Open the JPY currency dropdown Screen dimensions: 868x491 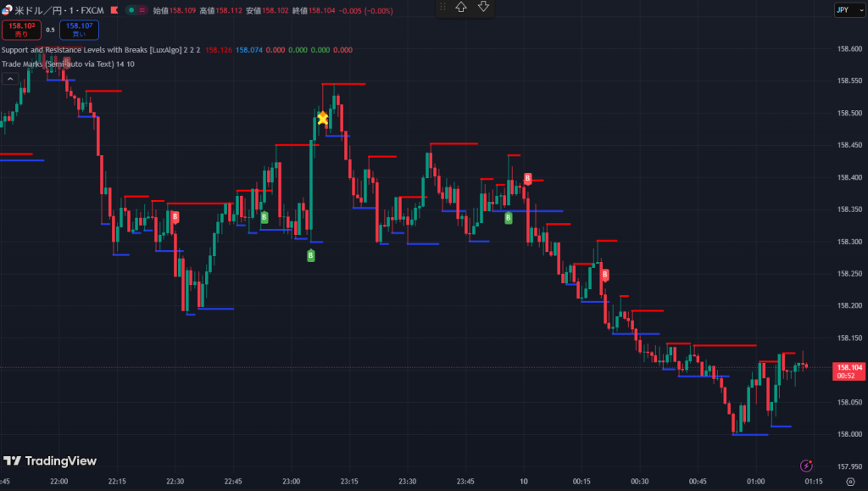click(844, 9)
